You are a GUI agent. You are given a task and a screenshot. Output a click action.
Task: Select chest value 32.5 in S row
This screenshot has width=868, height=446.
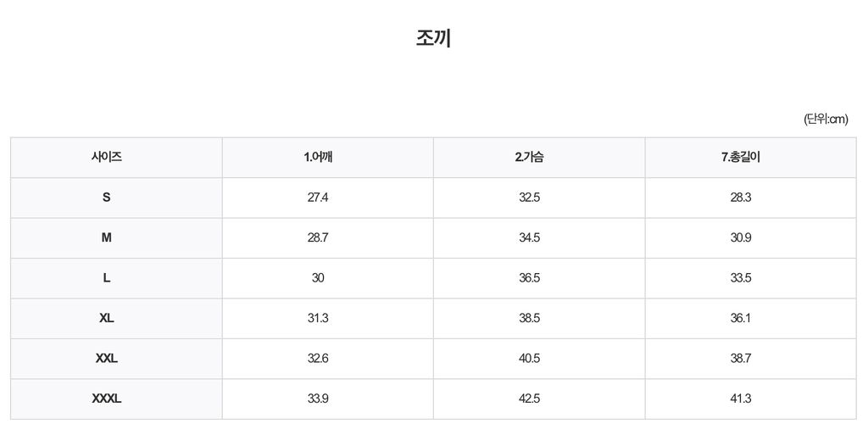(529, 198)
